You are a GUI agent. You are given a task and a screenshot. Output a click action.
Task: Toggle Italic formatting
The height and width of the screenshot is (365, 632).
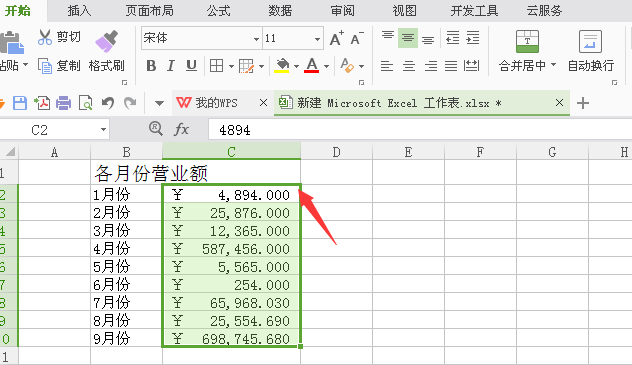coord(171,66)
